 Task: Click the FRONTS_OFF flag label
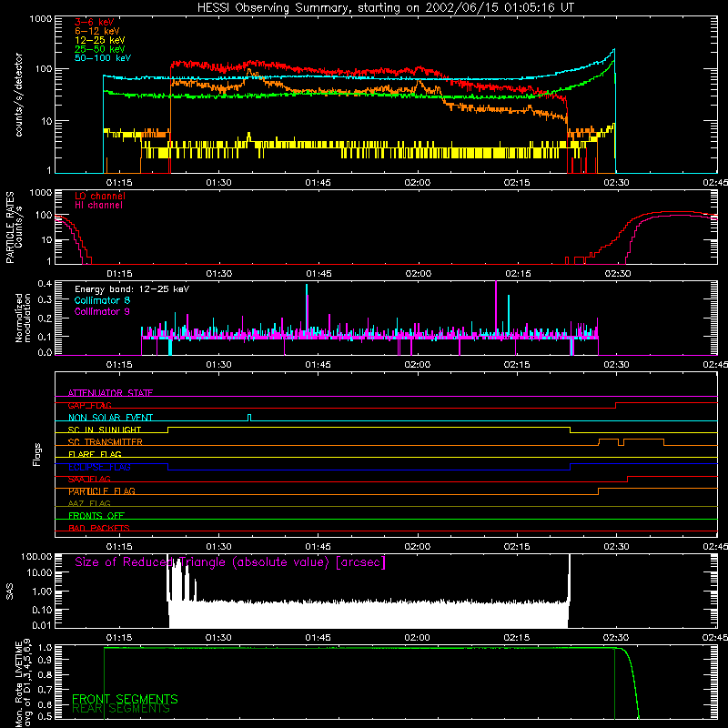pos(96,515)
